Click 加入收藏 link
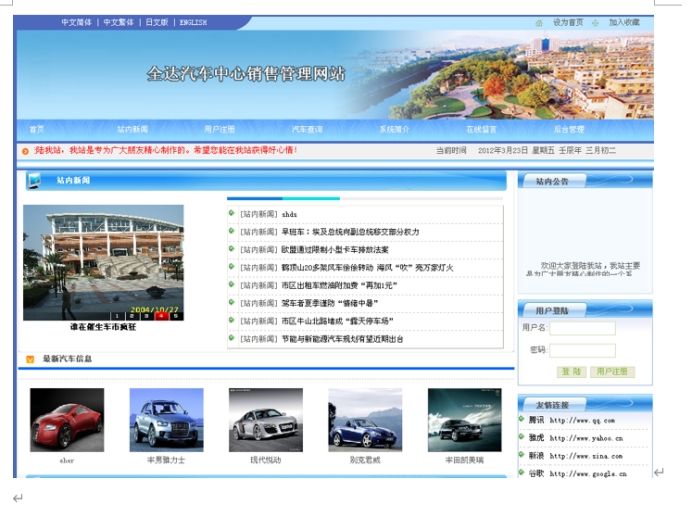 point(624,22)
